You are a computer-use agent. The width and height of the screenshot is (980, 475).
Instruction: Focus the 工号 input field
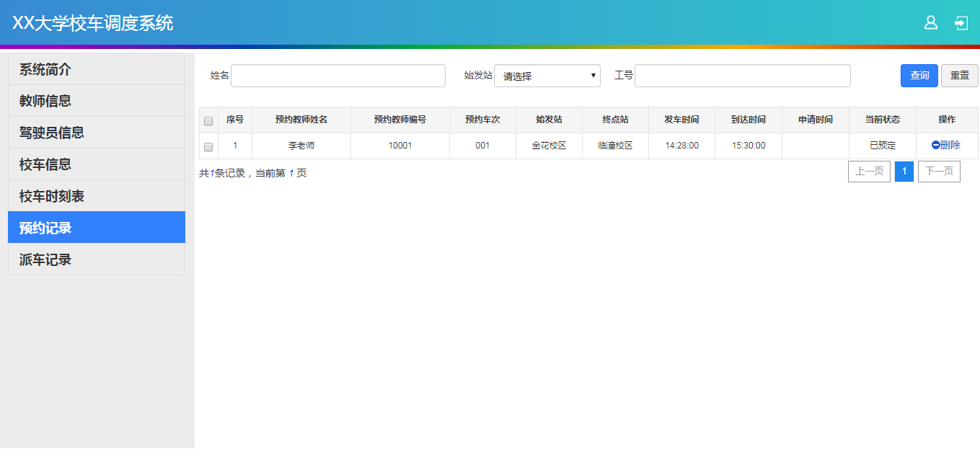(x=743, y=76)
